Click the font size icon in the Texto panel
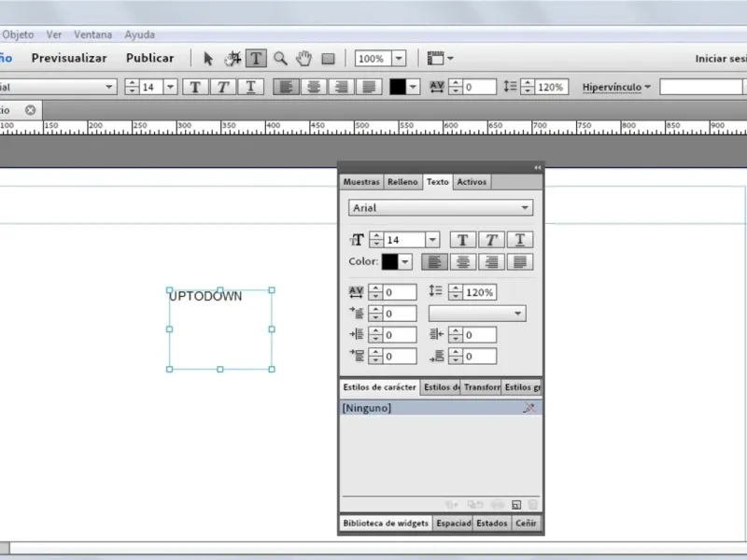Viewport: 747px width, 560px height. click(357, 240)
